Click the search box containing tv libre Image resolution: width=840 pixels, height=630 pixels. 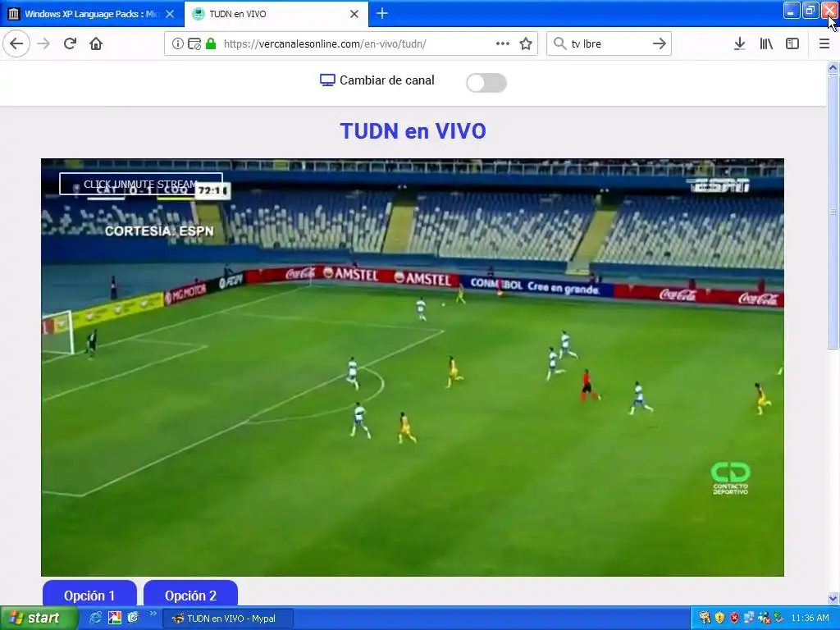(608, 44)
